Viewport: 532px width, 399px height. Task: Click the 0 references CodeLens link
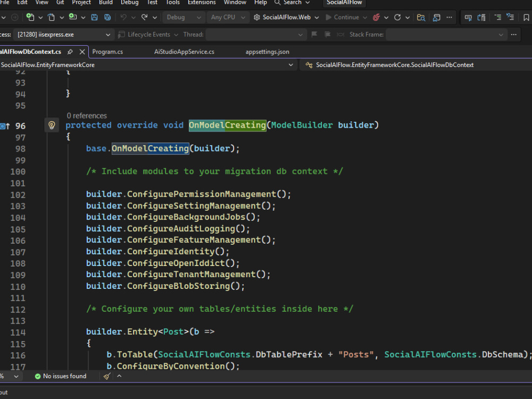tap(87, 115)
